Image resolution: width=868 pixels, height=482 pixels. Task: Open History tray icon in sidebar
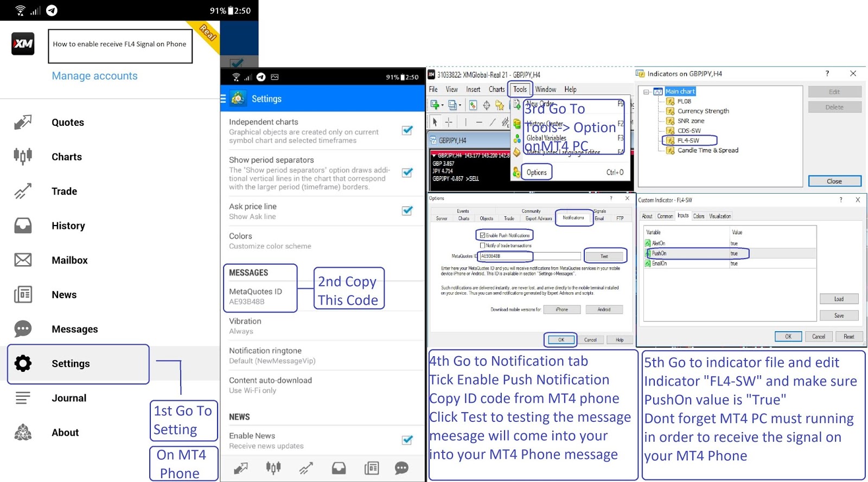click(23, 226)
